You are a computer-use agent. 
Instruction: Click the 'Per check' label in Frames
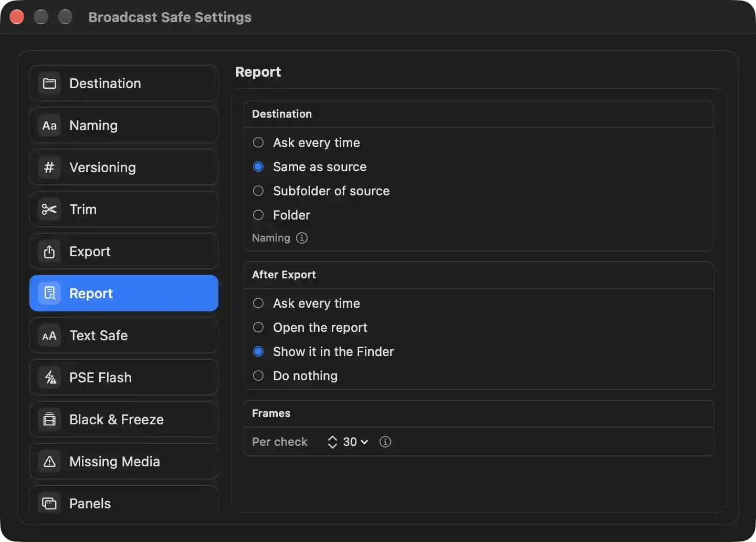click(x=280, y=442)
